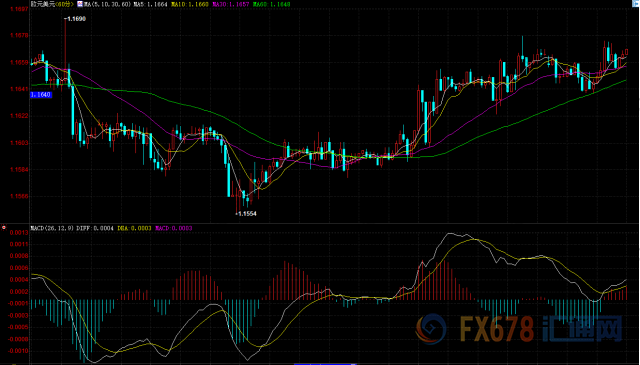Click the blue 1.1640 price marker
The image size is (640, 365).
pos(41,95)
